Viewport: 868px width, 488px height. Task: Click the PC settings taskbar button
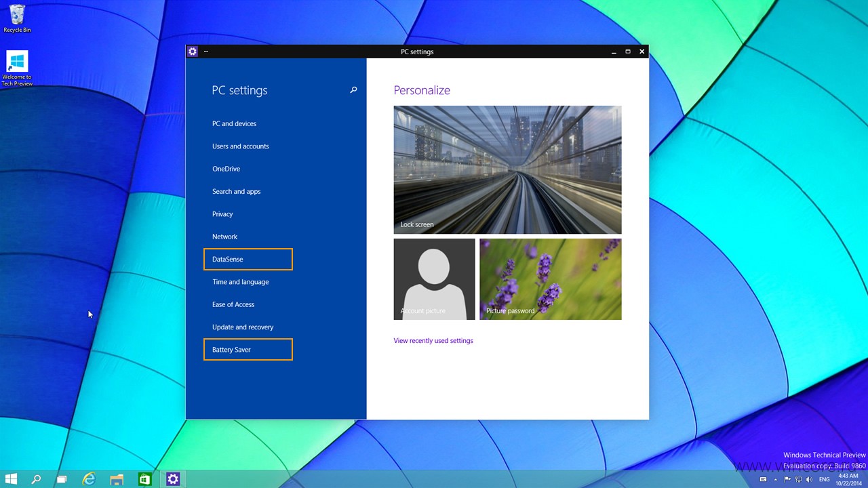pos(172,479)
